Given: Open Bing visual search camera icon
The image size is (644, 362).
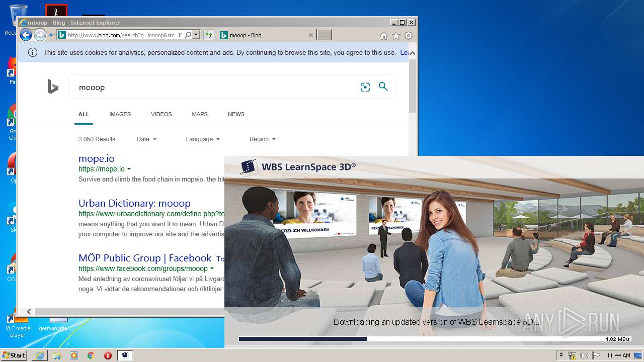Looking at the screenshot, I should (365, 87).
